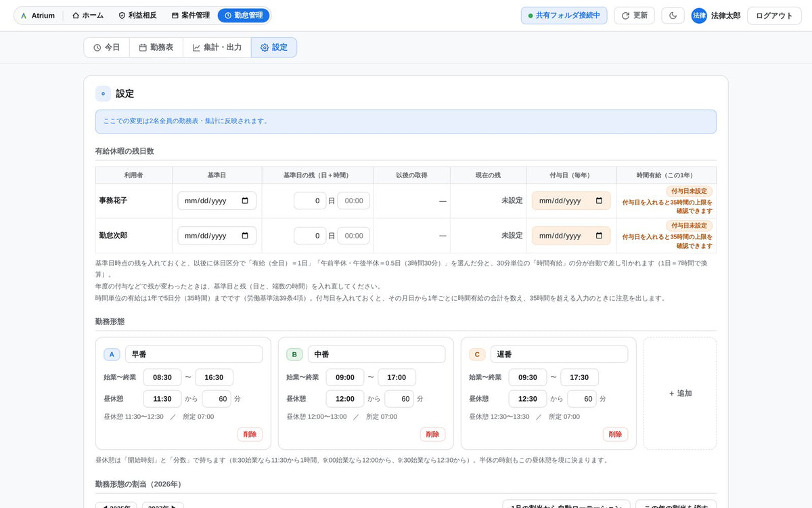Add a new shift pattern with 追加
This screenshot has height=508, width=812.
[x=680, y=394]
